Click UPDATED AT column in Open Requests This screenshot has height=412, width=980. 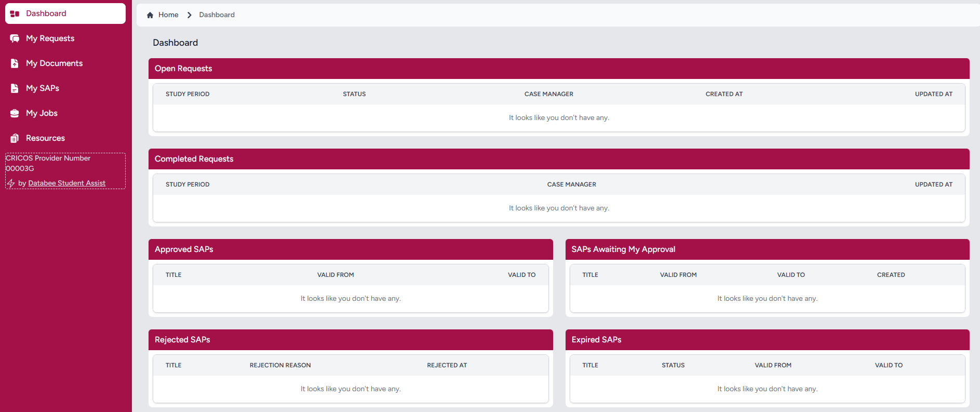(934, 94)
